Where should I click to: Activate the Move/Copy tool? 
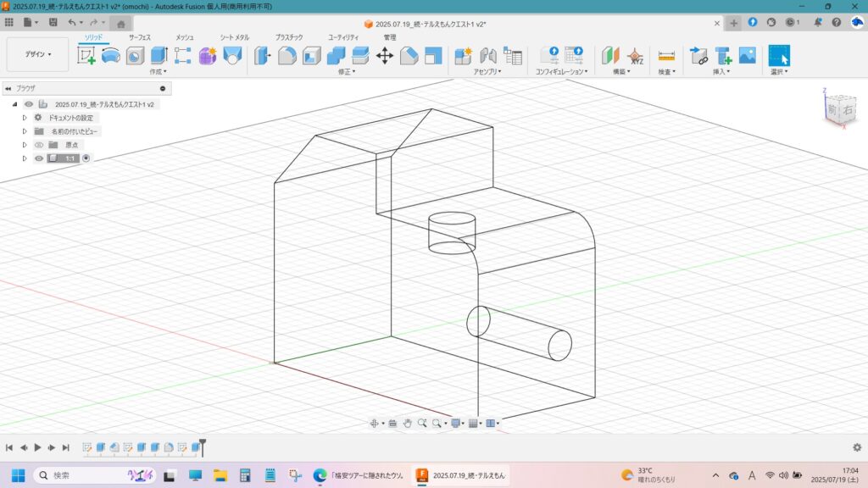(385, 56)
